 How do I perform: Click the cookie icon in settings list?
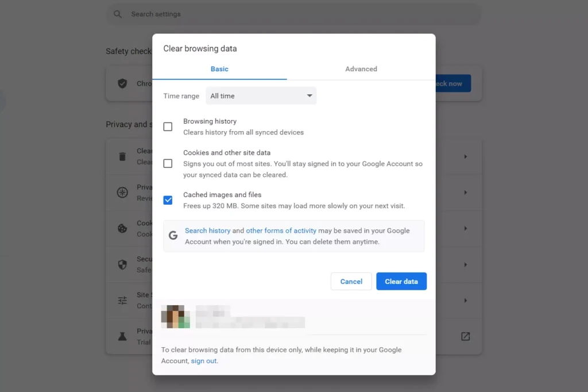pos(122,228)
